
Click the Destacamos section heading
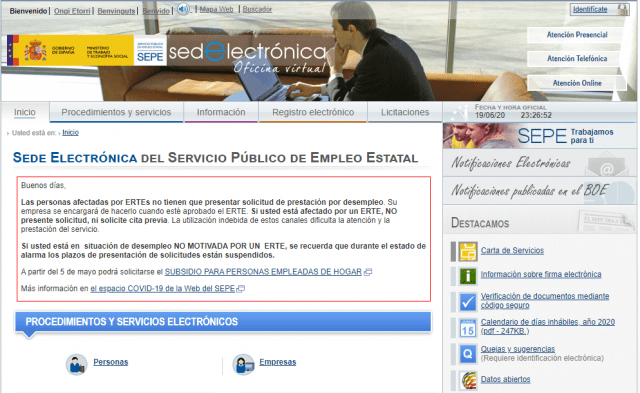click(480, 223)
